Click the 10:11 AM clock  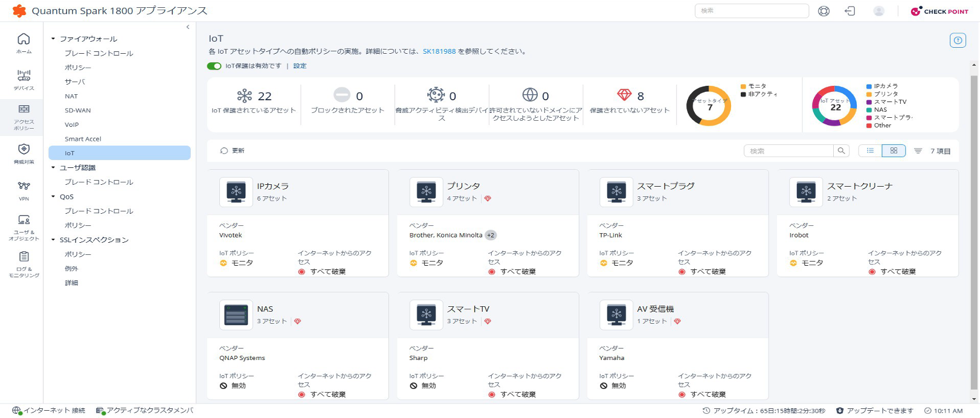(x=948, y=411)
